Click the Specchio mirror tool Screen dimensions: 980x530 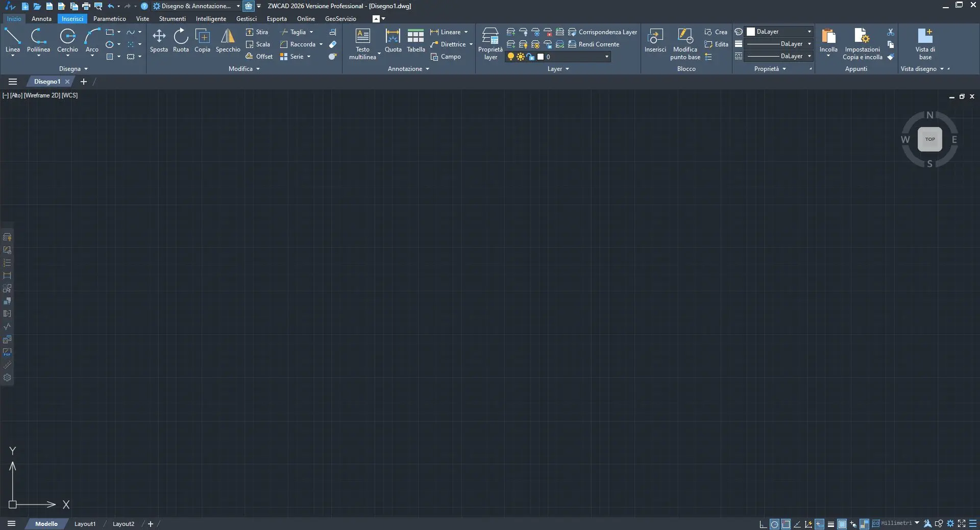(x=228, y=40)
